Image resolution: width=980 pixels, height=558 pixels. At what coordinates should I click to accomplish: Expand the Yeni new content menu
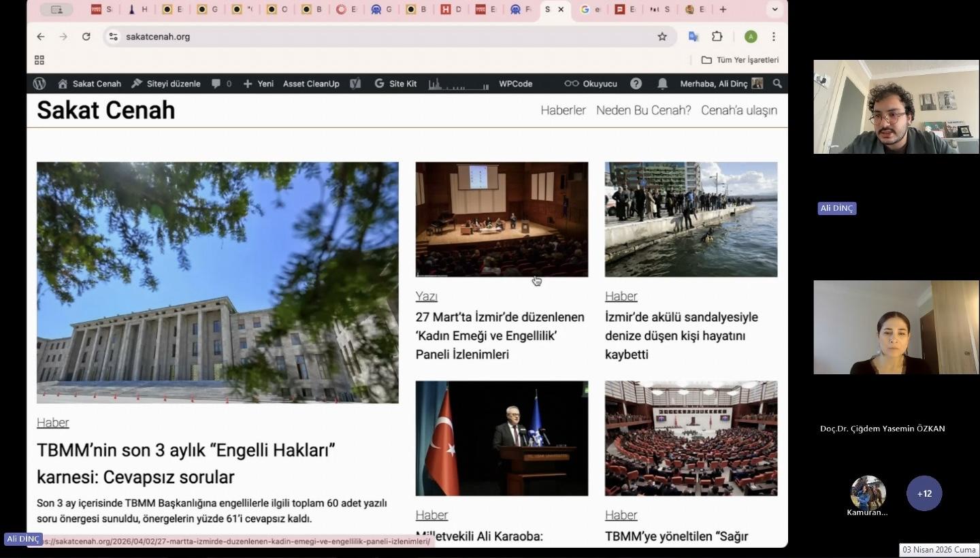(x=259, y=84)
